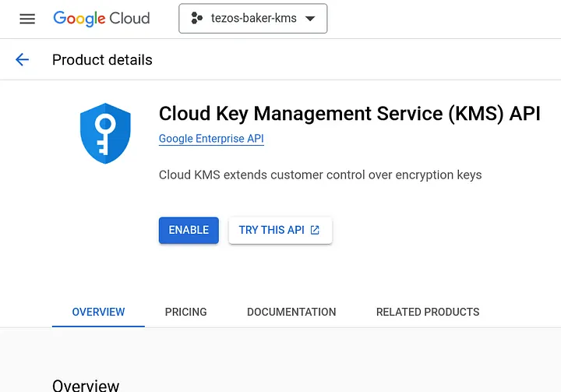Screen dimensions: 561x392
Task: Click the TRY THIS API button
Action: tap(271, 230)
